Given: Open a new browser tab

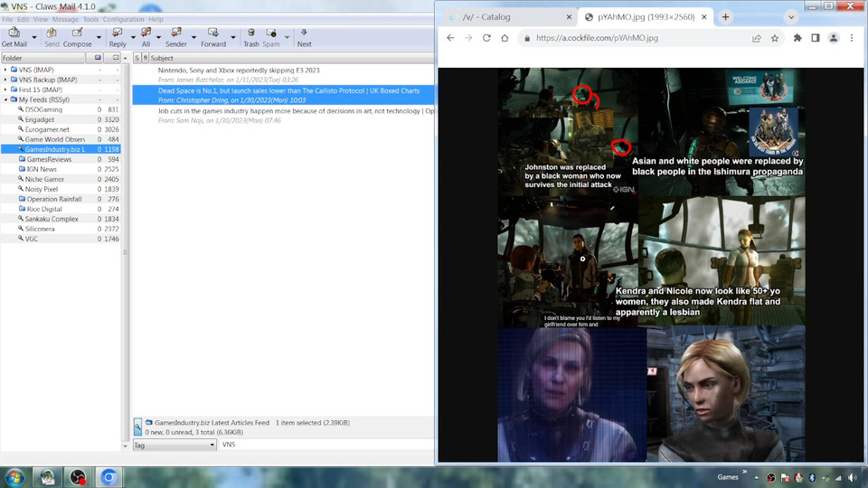Looking at the screenshot, I should coord(725,17).
